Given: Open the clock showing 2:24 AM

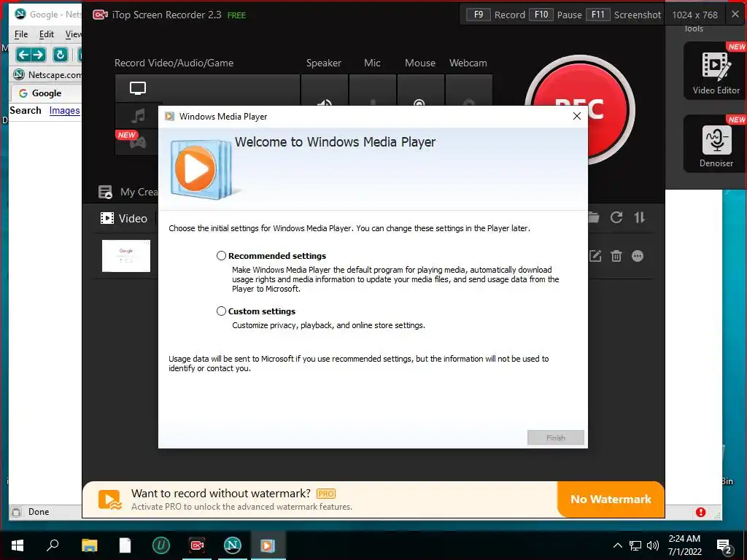Looking at the screenshot, I should pos(684,545).
